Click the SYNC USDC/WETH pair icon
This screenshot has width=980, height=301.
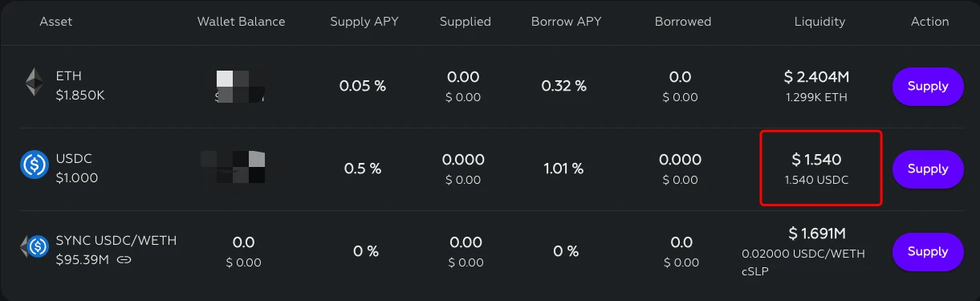(35, 246)
